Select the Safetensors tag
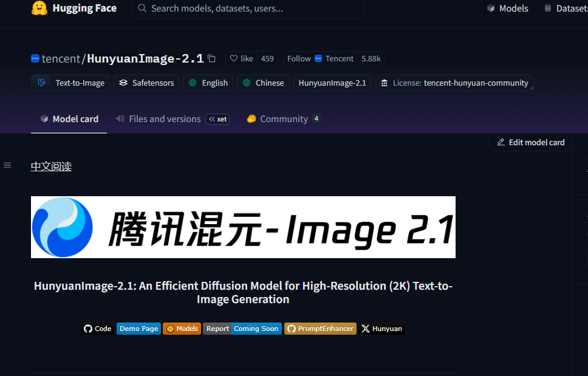 146,83
